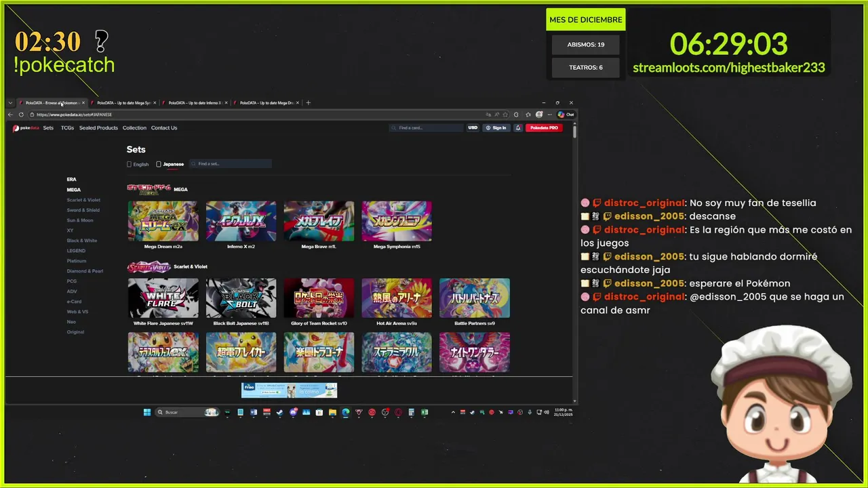This screenshot has height=488, width=868.
Task: Open a new browser tab with plus icon
Action: tap(308, 103)
